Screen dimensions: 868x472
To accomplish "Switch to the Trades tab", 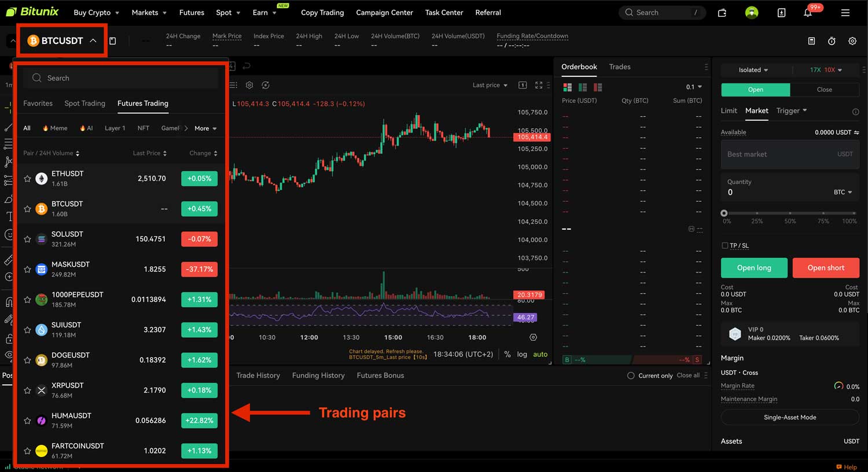I will pyautogui.click(x=619, y=67).
